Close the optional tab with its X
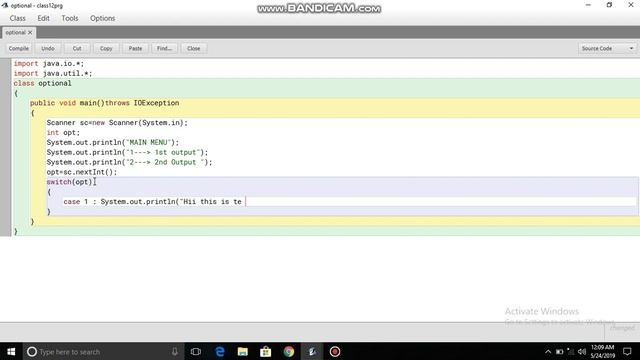Screen dimensions: 640x360 point(30,32)
